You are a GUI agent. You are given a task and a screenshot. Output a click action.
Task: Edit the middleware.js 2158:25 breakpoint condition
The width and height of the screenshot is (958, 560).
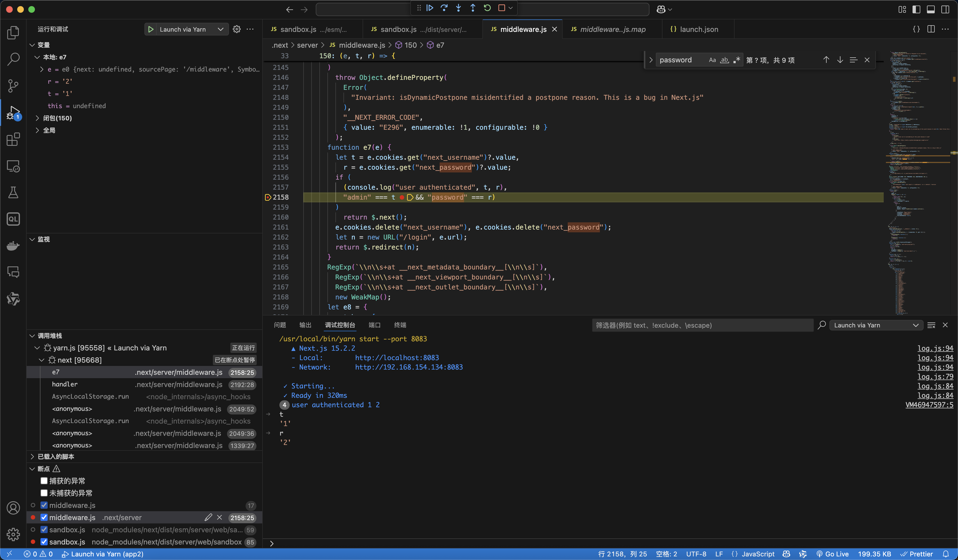pyautogui.click(x=208, y=517)
